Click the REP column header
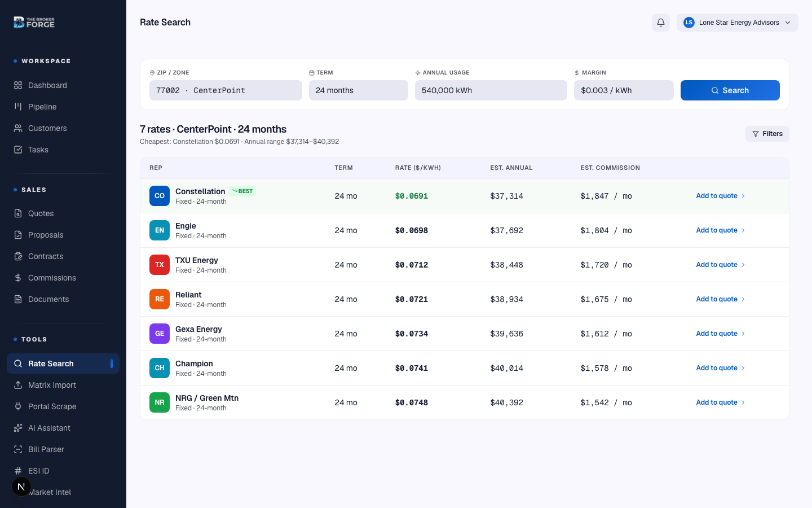Screen dimensions: 812x508 click(156, 168)
